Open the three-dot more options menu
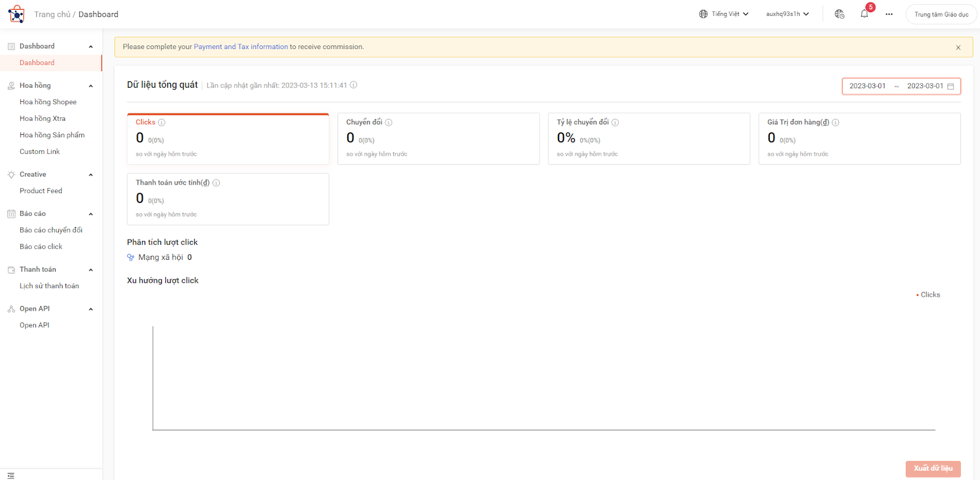Image resolution: width=980 pixels, height=480 pixels. click(x=889, y=14)
